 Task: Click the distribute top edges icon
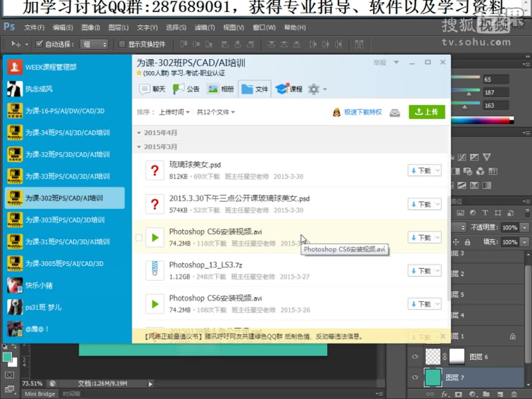coord(272,44)
